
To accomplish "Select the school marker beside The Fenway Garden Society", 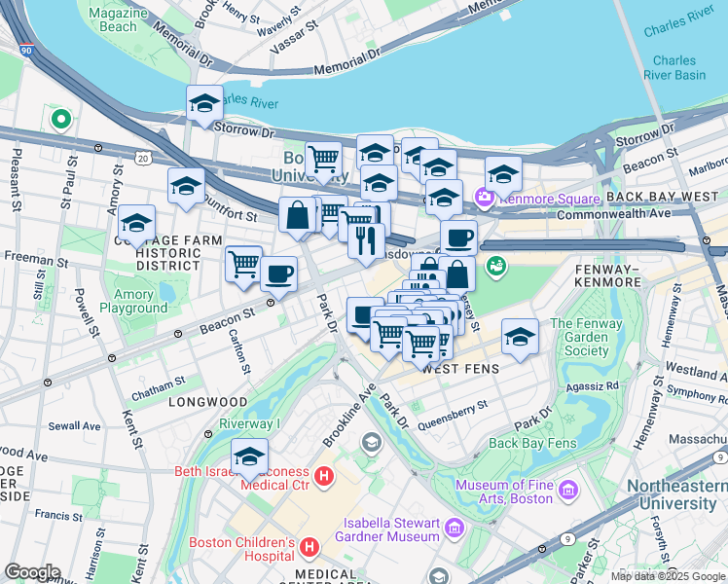I will click(x=520, y=340).
